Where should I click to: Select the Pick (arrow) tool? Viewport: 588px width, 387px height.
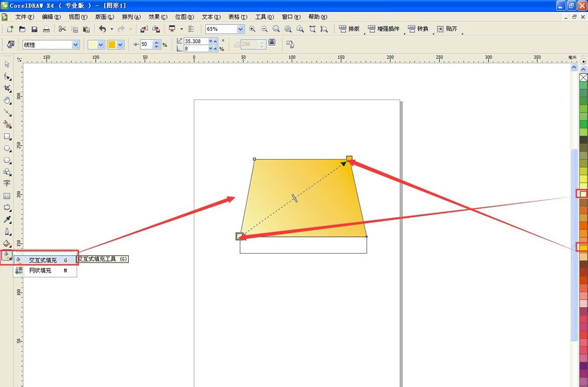[7, 64]
